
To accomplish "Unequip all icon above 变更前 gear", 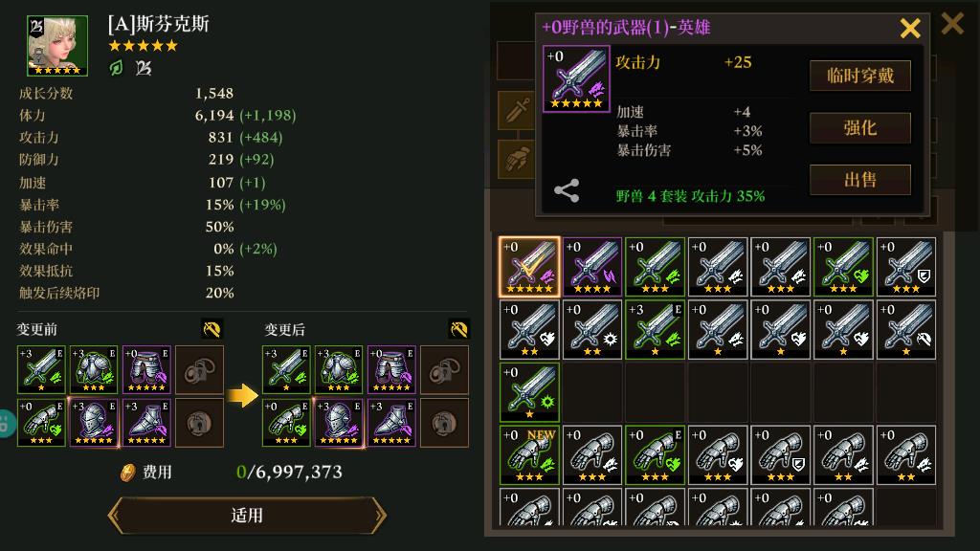I will 212,329.
